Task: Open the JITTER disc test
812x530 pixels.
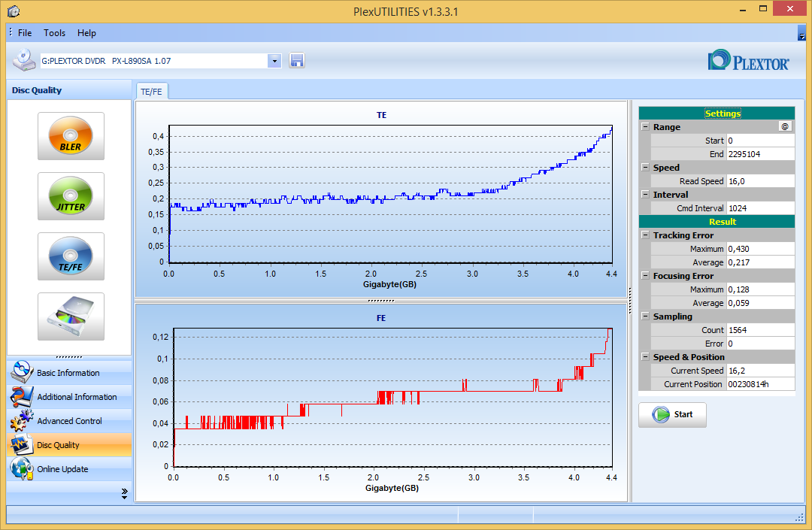Action: 71,196
